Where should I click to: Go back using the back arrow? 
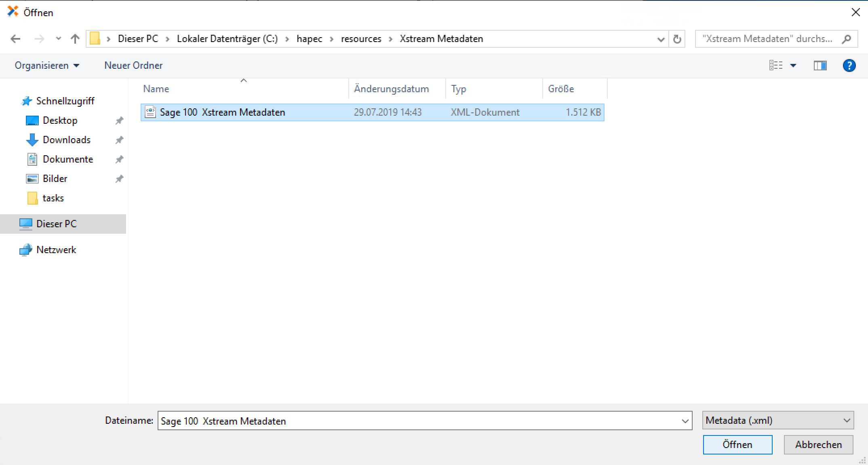click(x=15, y=39)
